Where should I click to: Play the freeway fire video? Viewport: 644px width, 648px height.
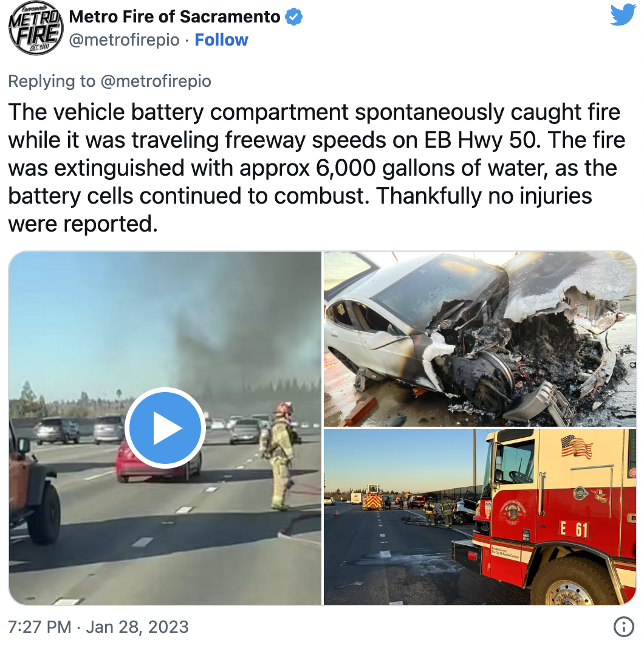click(x=165, y=428)
